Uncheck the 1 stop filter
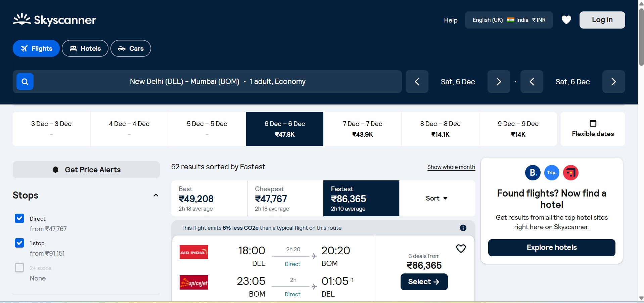Image resolution: width=644 pixels, height=303 pixels. coord(19,243)
